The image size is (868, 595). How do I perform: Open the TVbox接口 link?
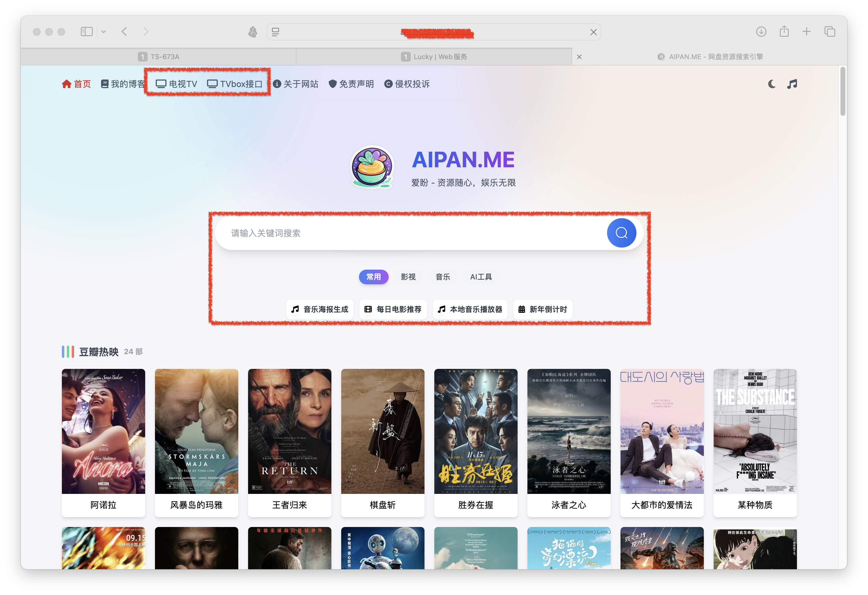click(x=235, y=84)
